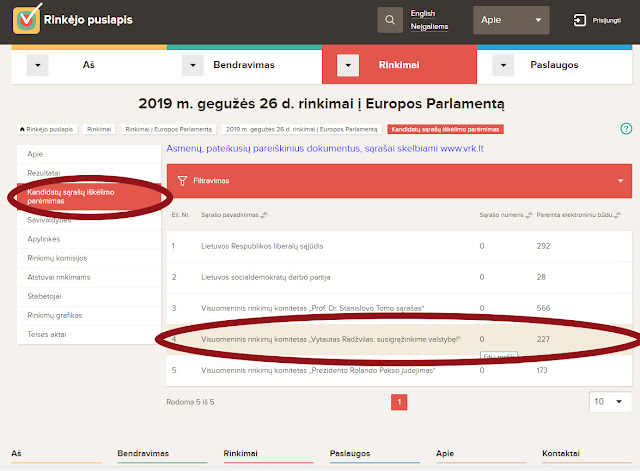Open Apylinkės in the side menu

click(x=89, y=239)
